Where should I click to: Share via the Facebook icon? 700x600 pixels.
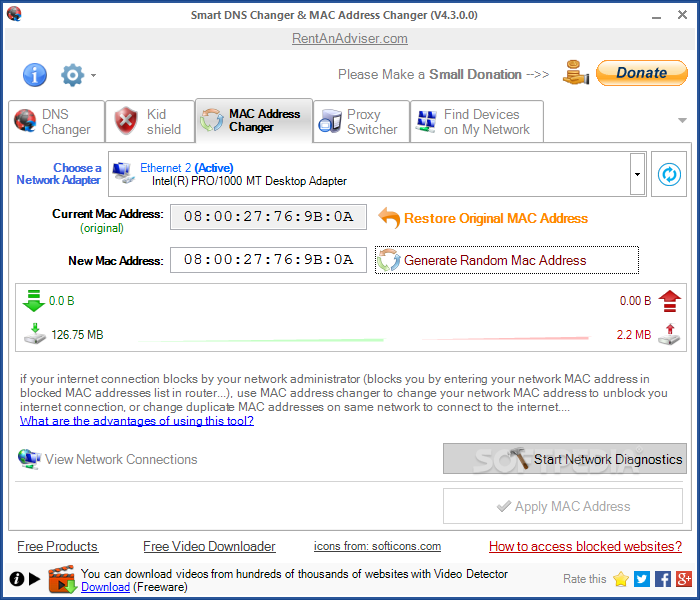(x=663, y=579)
